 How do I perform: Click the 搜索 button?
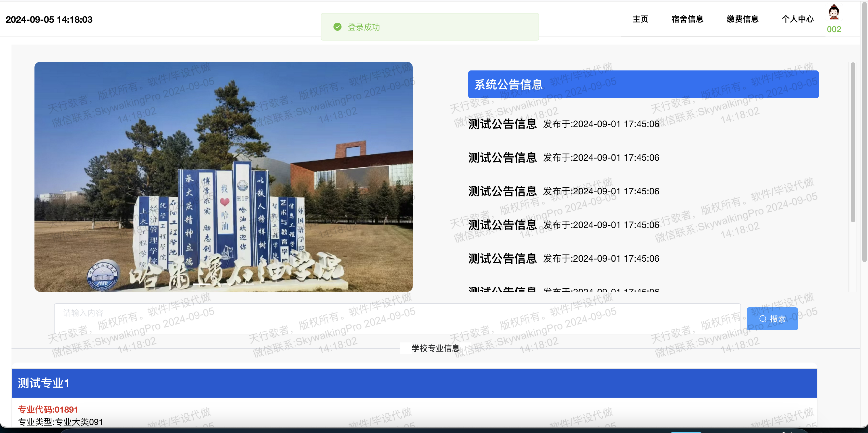coord(772,319)
